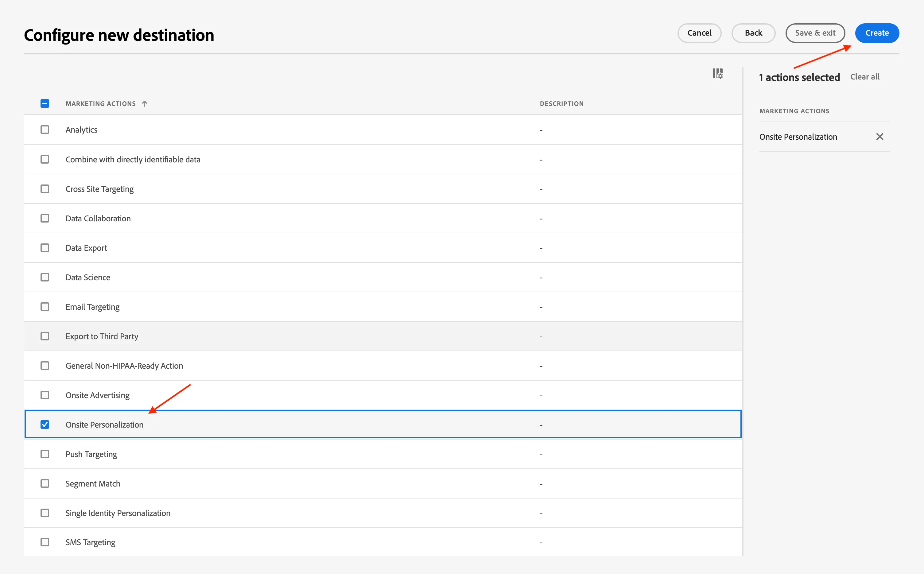Check the SMS Targeting checkbox
The height and width of the screenshot is (574, 924).
point(45,542)
